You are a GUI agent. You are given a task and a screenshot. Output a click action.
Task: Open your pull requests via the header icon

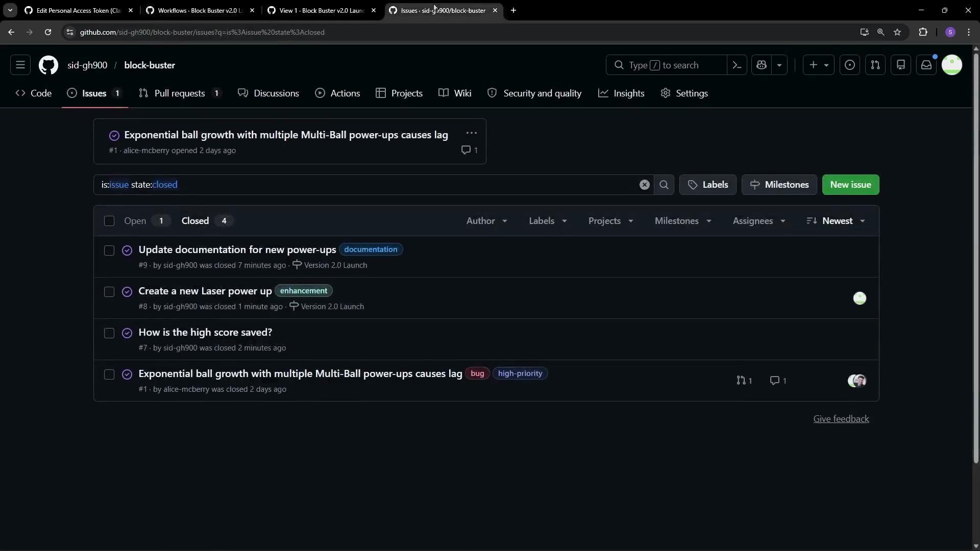[x=875, y=65]
